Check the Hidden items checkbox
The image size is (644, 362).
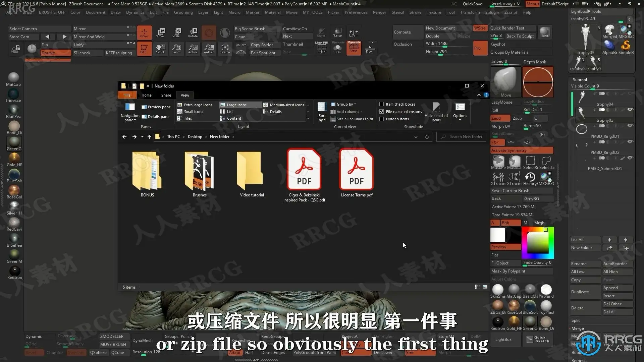coord(381,119)
